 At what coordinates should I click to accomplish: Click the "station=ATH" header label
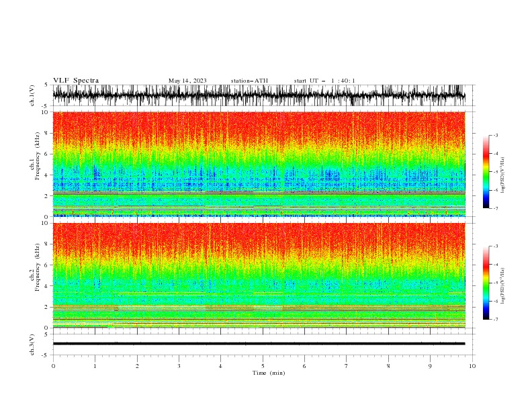click(249, 81)
